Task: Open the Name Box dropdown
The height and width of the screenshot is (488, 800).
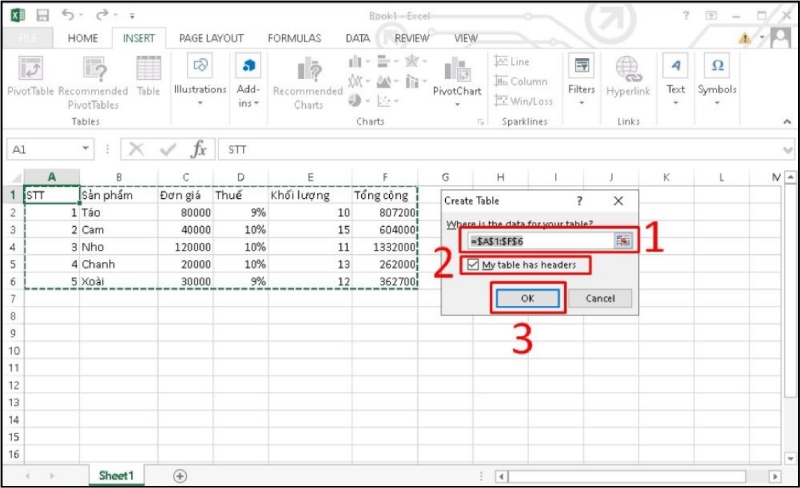Action: [x=85, y=149]
